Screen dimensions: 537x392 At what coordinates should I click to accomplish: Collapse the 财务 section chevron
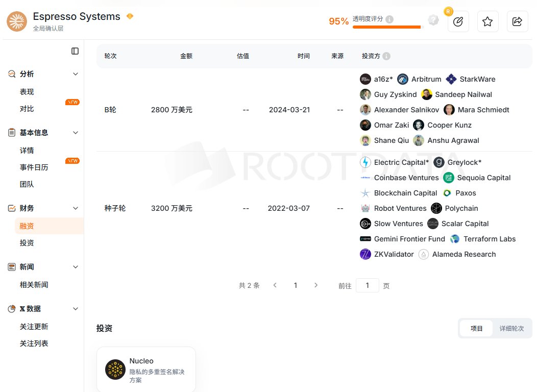(76, 208)
